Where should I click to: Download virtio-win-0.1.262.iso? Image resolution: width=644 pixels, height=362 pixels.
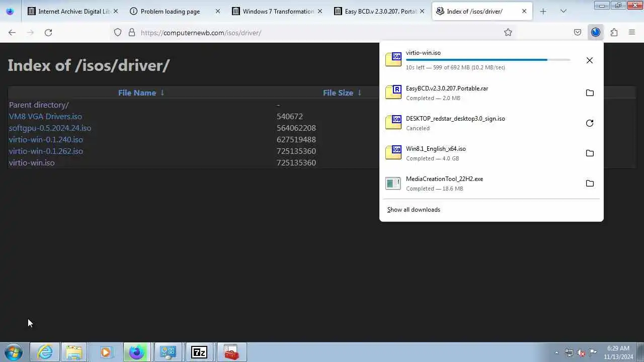point(46,151)
